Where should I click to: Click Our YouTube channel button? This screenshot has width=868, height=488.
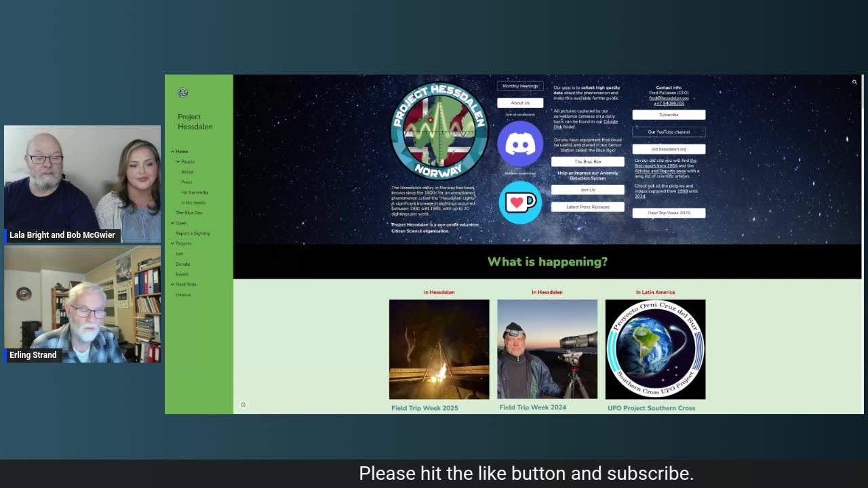(669, 131)
